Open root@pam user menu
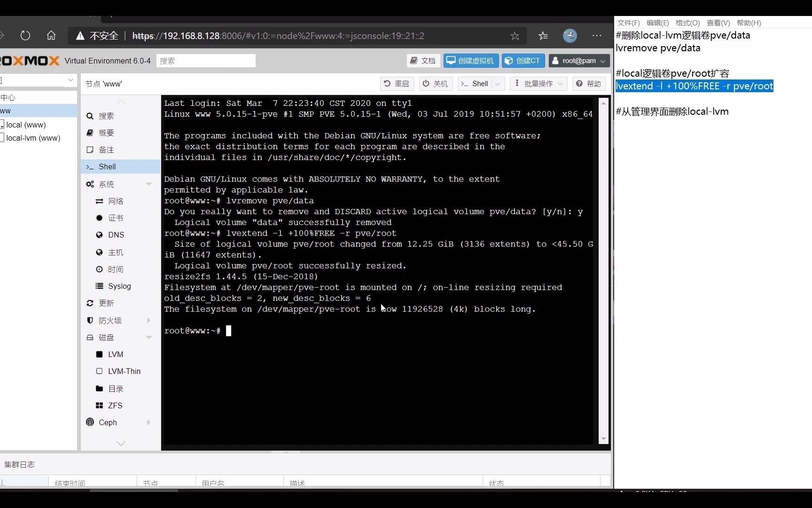Viewport: 812px width, 508px height. pyautogui.click(x=579, y=61)
